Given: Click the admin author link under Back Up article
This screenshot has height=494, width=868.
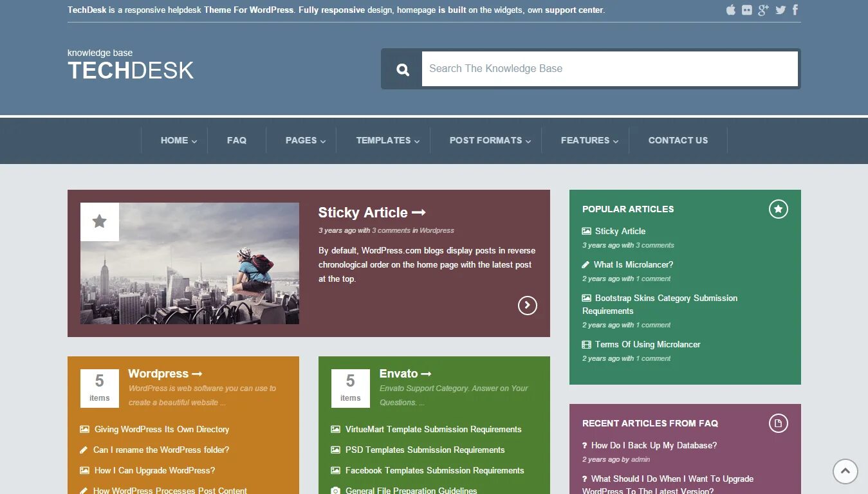Looking at the screenshot, I should tap(641, 459).
